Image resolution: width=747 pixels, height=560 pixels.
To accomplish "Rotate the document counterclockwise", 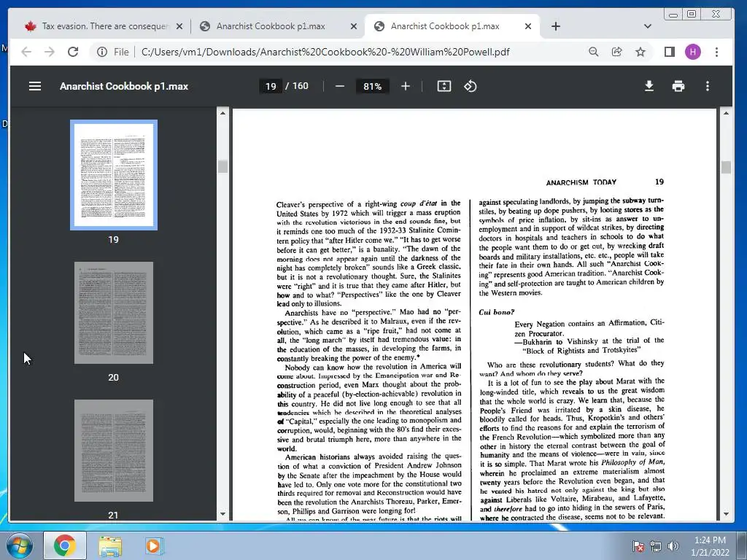I will [471, 86].
